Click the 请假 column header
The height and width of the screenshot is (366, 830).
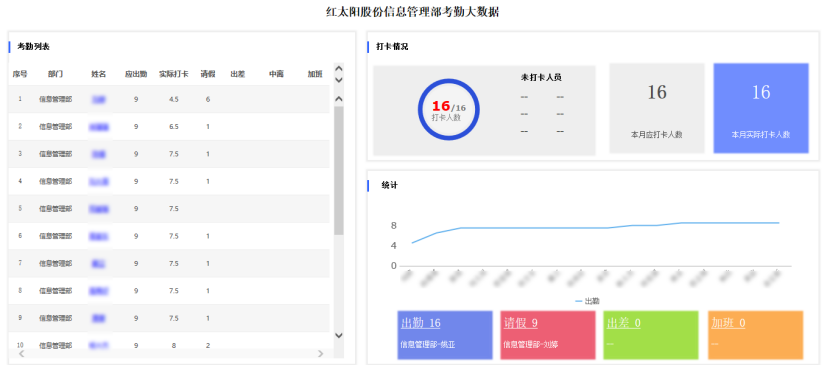pyautogui.click(x=208, y=74)
